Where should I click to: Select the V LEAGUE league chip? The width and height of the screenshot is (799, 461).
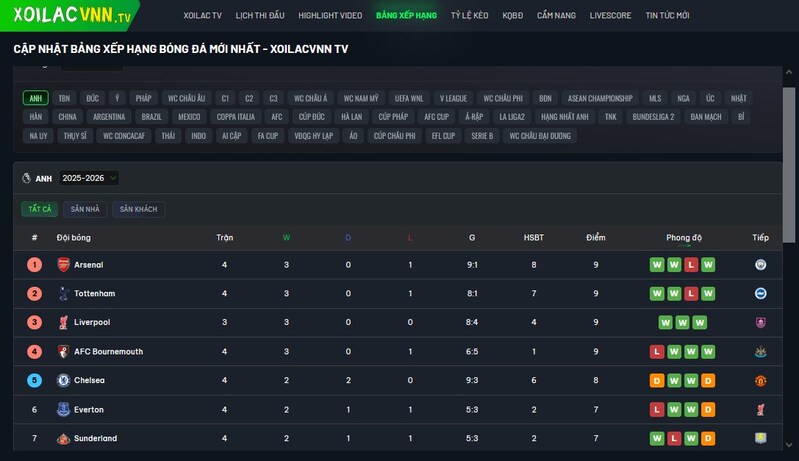point(453,99)
